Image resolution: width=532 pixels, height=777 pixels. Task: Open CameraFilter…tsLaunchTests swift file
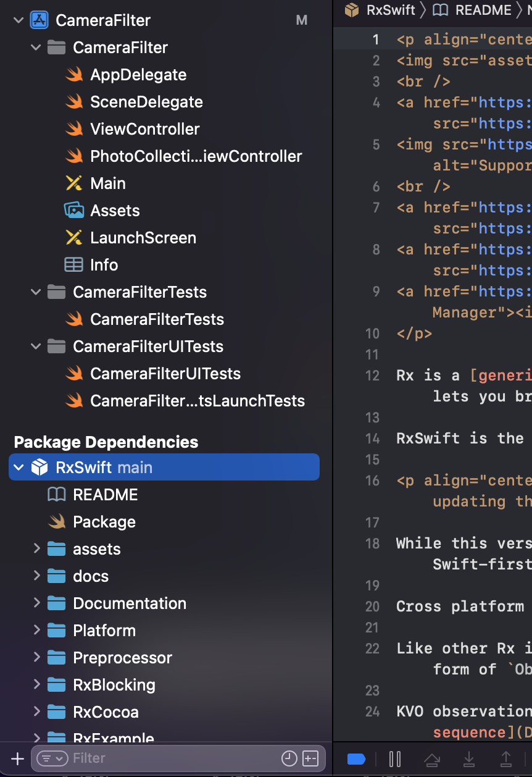(197, 401)
